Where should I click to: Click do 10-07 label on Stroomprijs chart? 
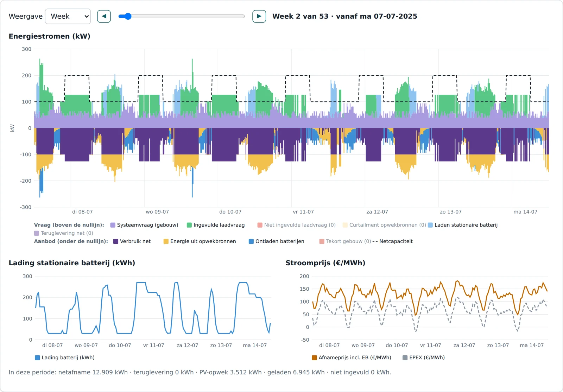point(397,345)
